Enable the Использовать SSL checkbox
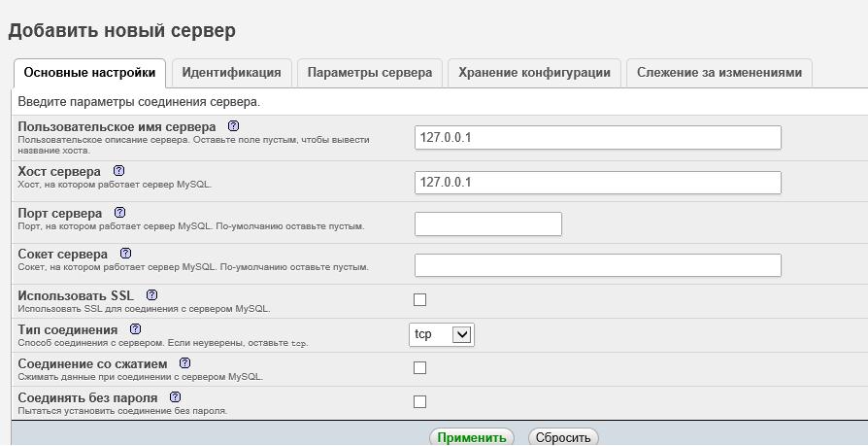This screenshot has width=868, height=446. (420, 299)
